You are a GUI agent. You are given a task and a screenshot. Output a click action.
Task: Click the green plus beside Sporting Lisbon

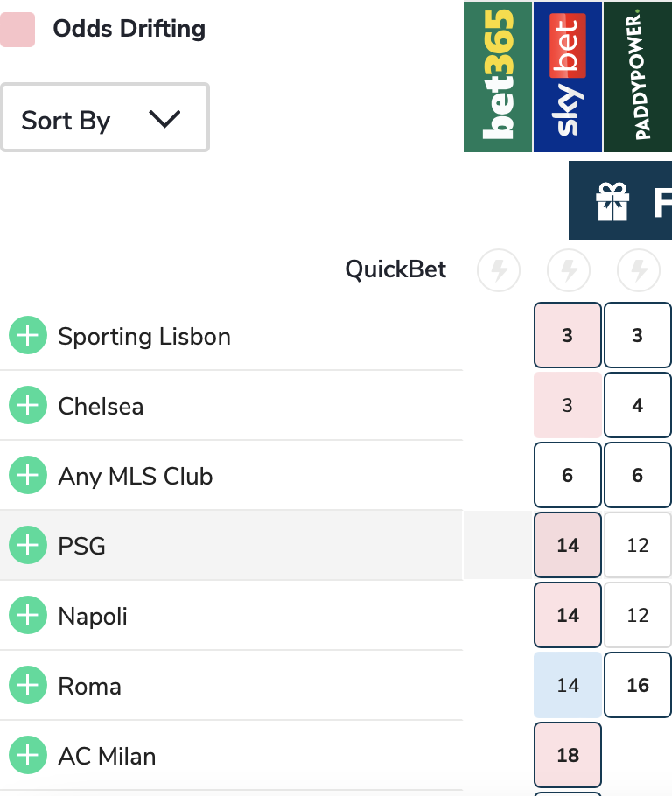[x=28, y=336]
